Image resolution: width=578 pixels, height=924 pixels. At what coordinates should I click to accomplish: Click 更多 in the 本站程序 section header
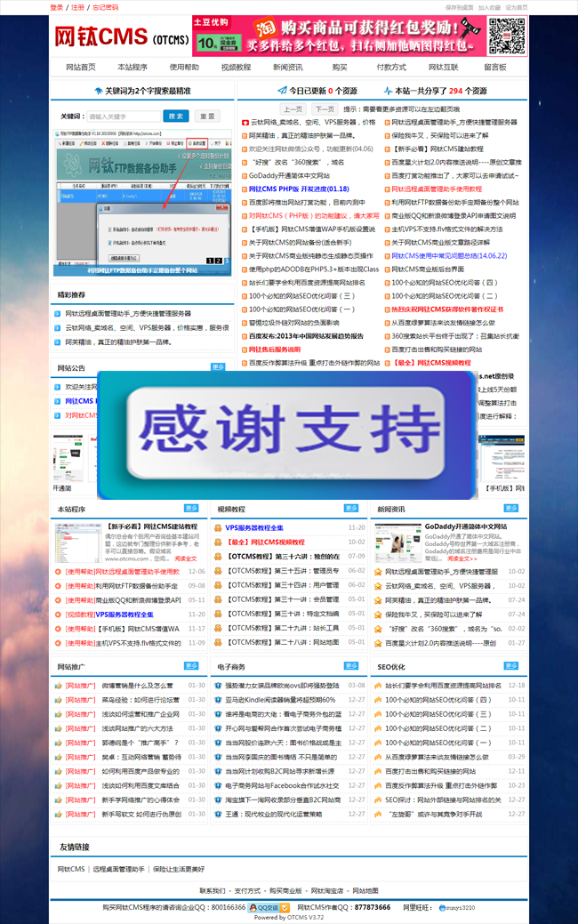point(191,508)
